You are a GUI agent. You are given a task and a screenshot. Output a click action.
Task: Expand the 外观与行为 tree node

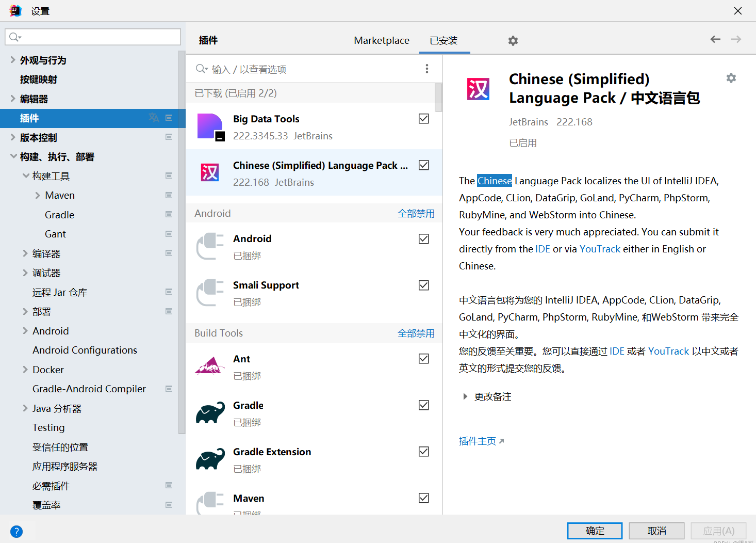(x=13, y=60)
